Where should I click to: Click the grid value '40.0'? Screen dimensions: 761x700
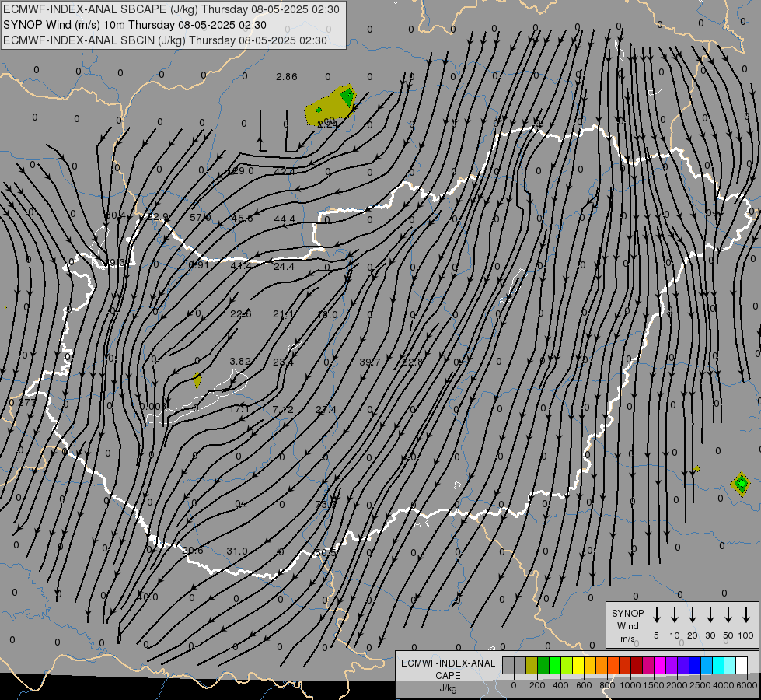(147, 597)
